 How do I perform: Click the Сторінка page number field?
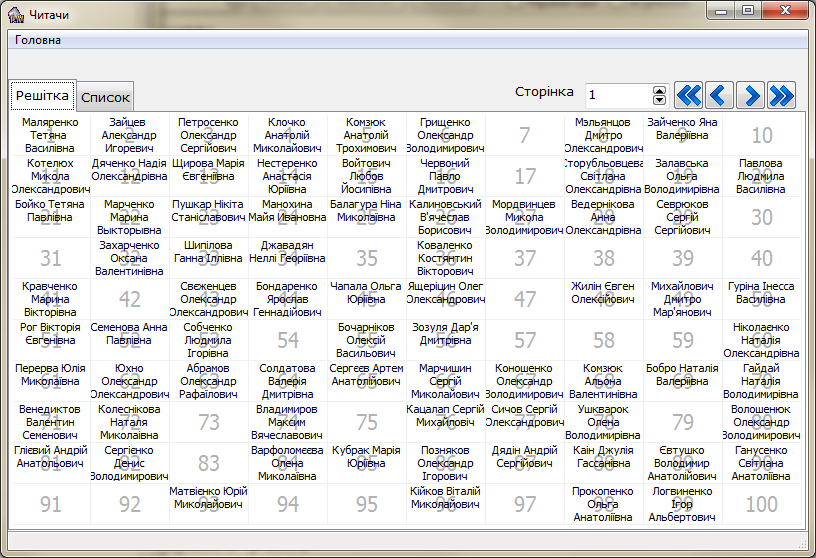(x=618, y=95)
